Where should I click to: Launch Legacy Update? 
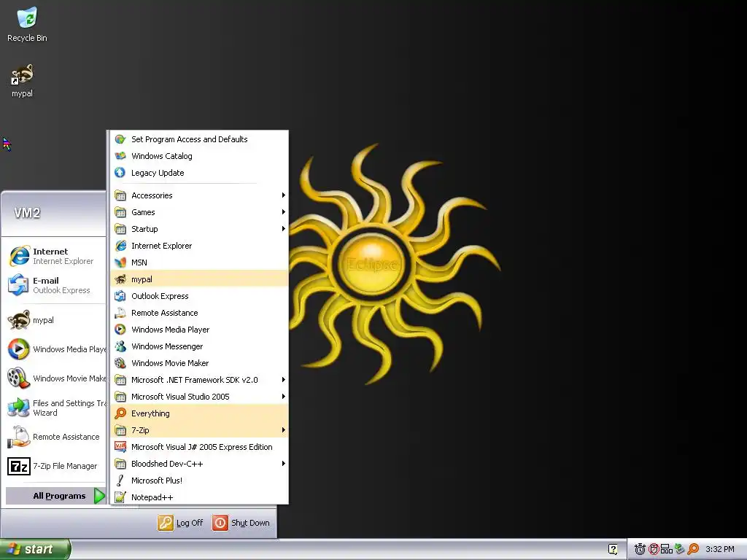pyautogui.click(x=199, y=173)
